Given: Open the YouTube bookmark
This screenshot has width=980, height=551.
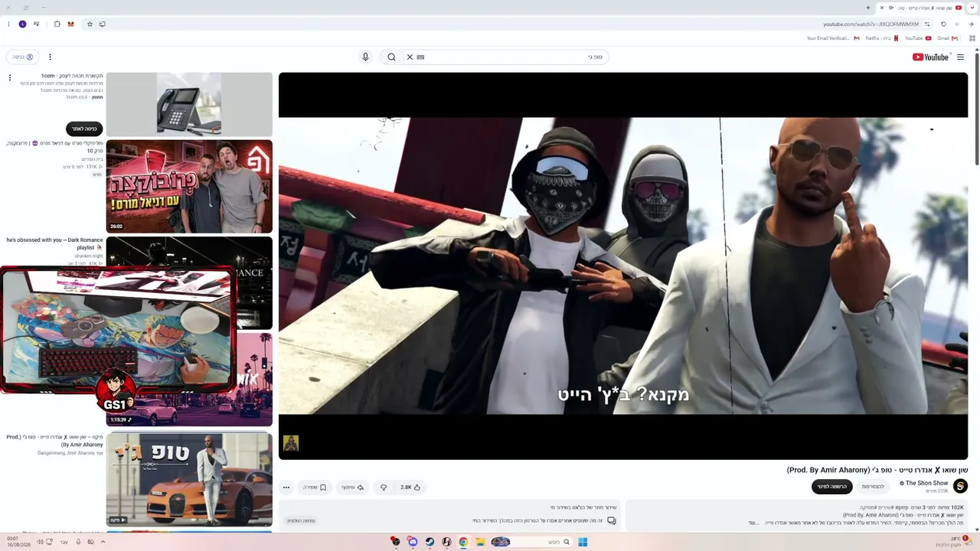Looking at the screenshot, I should point(918,38).
